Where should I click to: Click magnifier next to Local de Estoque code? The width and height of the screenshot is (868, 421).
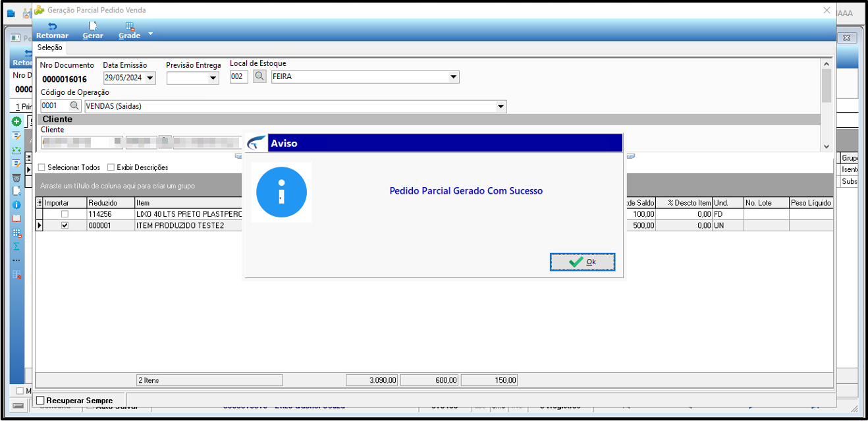[259, 77]
